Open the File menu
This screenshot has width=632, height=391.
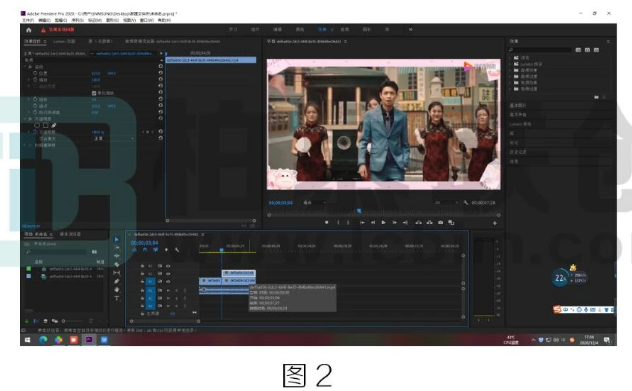pyautogui.click(x=28, y=20)
